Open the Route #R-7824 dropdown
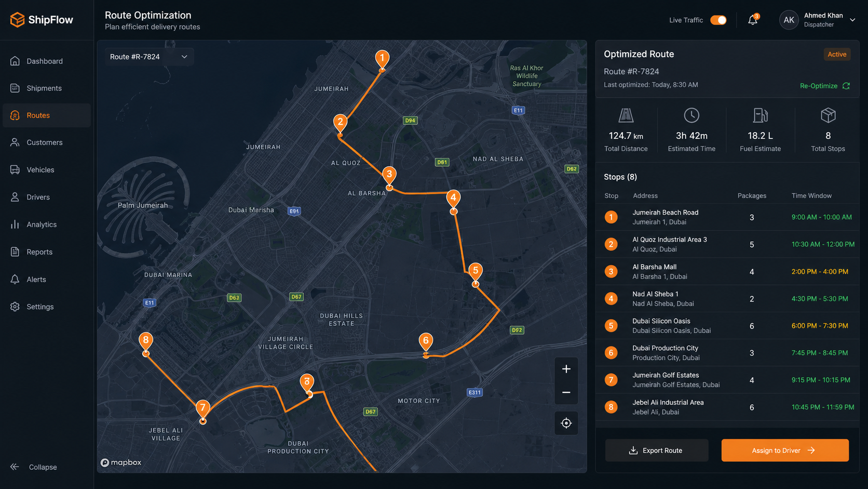 [150, 57]
